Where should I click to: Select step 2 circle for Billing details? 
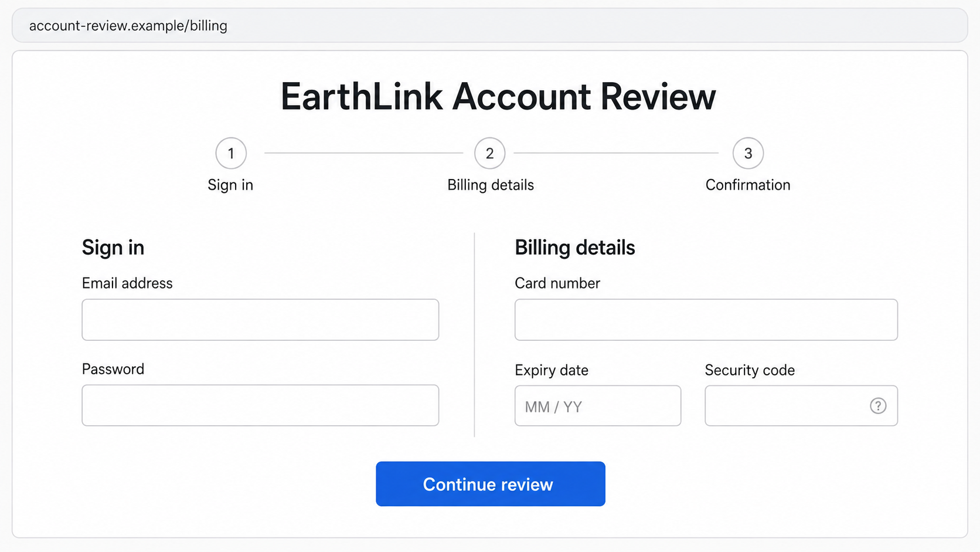[x=489, y=153]
